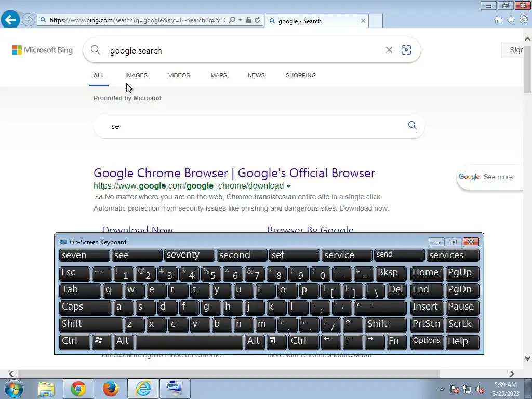Viewport: 532px width, 399px height.
Task: Clear the Bing search box with X
Action: 389,50
